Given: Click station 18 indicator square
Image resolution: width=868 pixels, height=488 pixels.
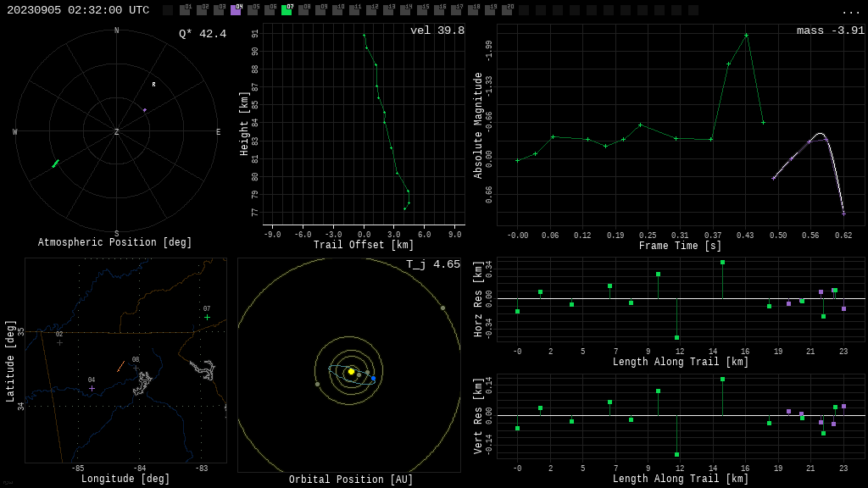Looking at the screenshot, I should [473, 10].
